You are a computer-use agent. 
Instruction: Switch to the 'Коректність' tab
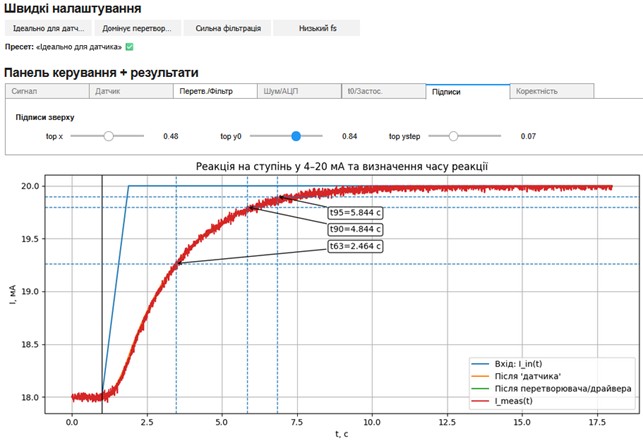click(x=551, y=91)
